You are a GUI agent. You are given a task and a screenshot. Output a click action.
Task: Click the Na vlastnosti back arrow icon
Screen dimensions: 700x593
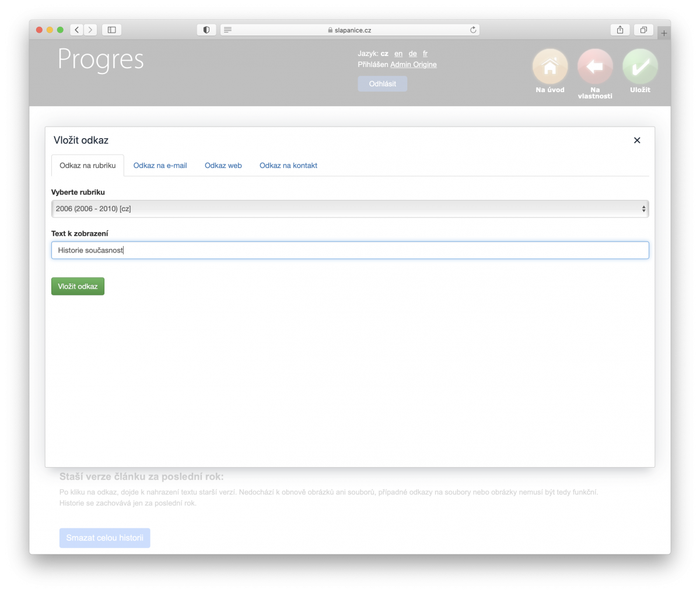595,67
